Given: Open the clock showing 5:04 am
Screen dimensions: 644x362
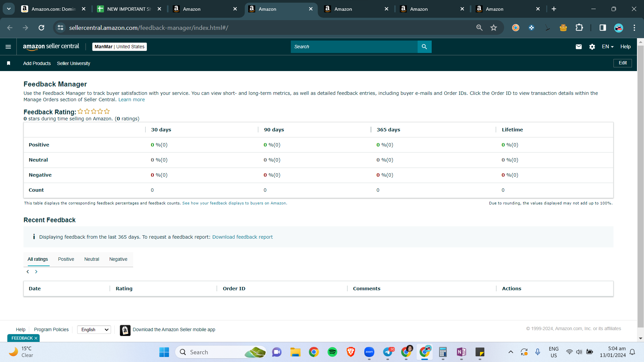Looking at the screenshot, I should [x=612, y=352].
